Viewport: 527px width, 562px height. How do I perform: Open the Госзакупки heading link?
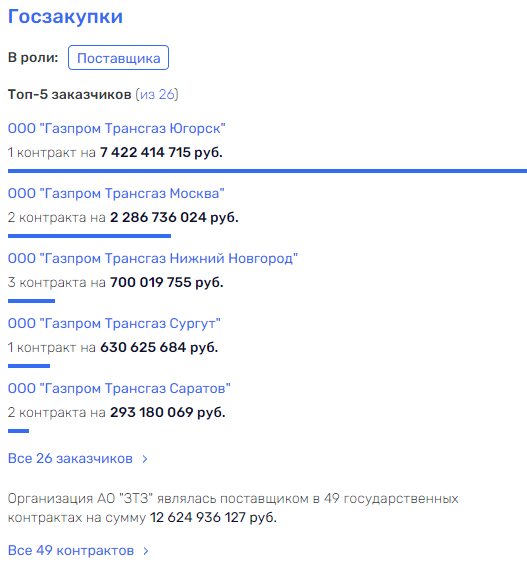(65, 17)
